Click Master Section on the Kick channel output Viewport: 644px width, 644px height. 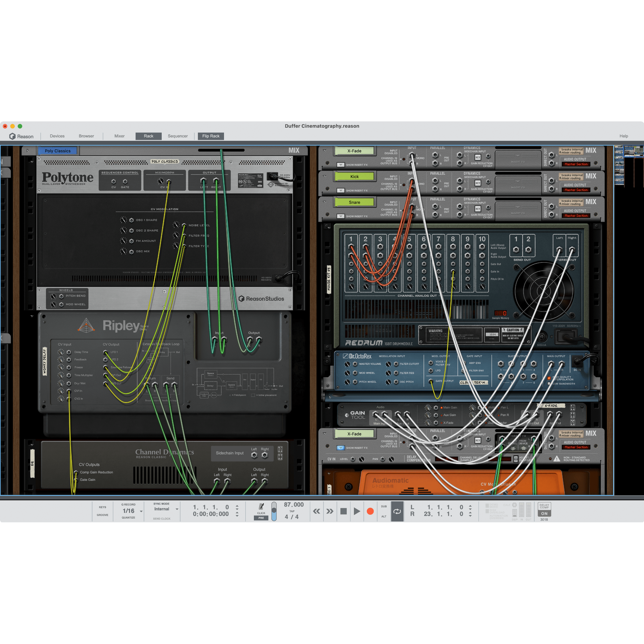tap(576, 190)
